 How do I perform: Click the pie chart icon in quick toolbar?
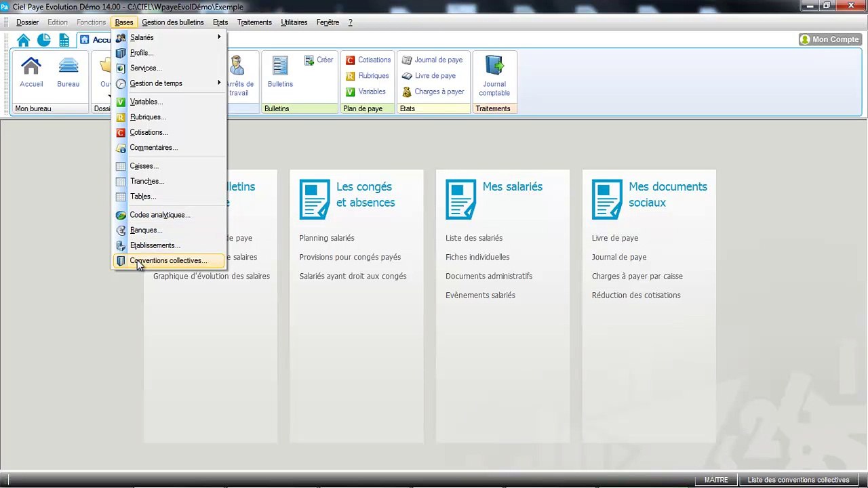click(43, 40)
